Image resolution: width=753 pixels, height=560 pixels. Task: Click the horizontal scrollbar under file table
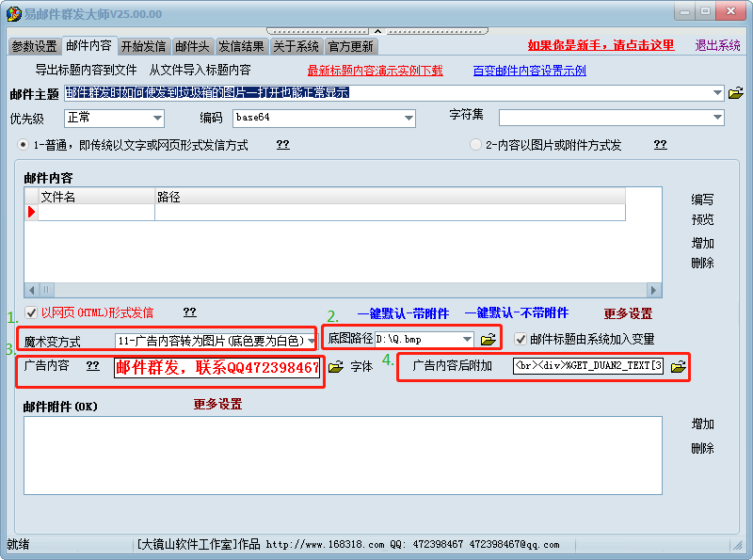343,290
